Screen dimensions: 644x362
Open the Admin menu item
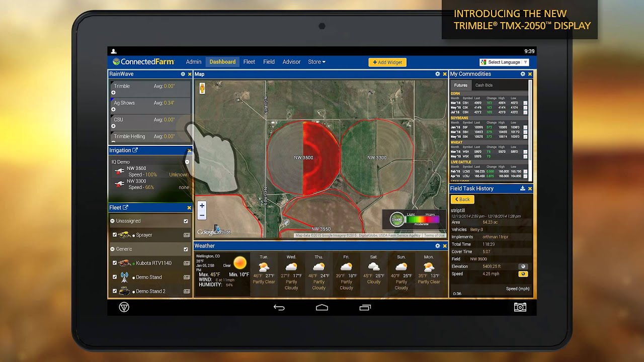click(x=194, y=62)
